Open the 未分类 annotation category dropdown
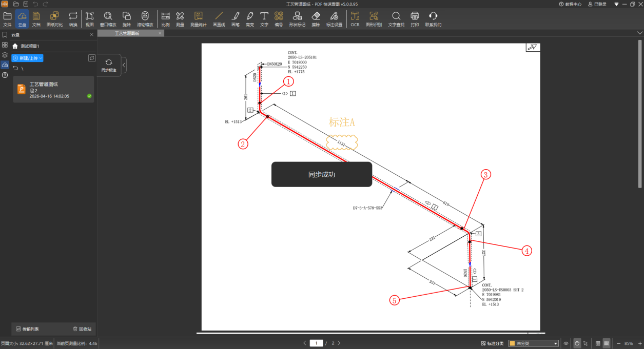The height and width of the screenshot is (349, 644). [533, 343]
